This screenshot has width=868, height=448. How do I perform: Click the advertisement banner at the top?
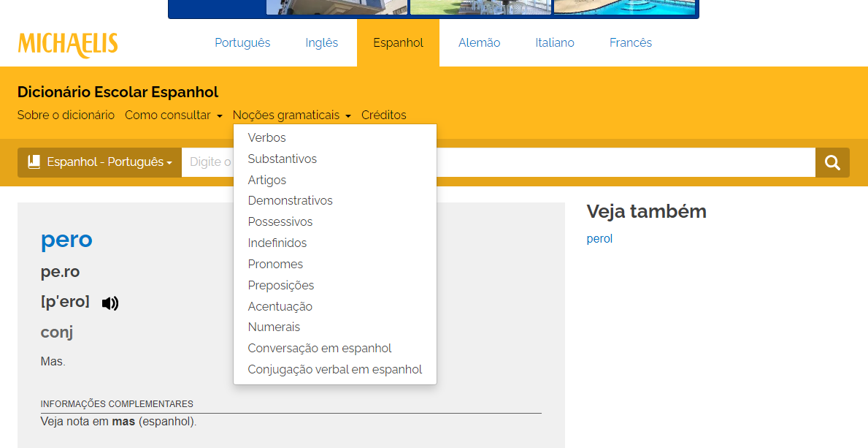click(434, 9)
